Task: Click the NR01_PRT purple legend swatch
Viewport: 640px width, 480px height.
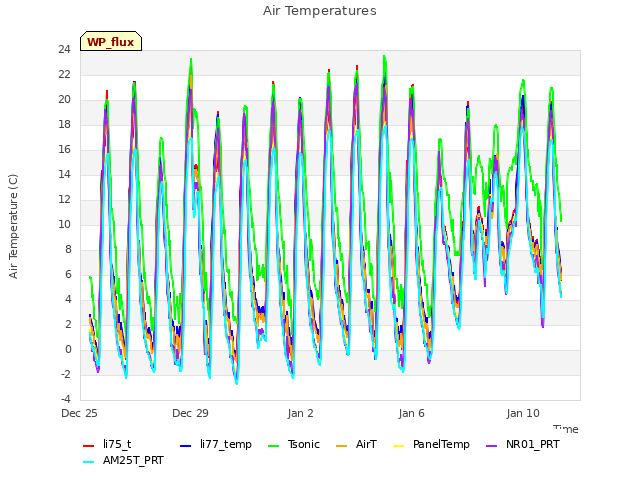Action: [492, 446]
